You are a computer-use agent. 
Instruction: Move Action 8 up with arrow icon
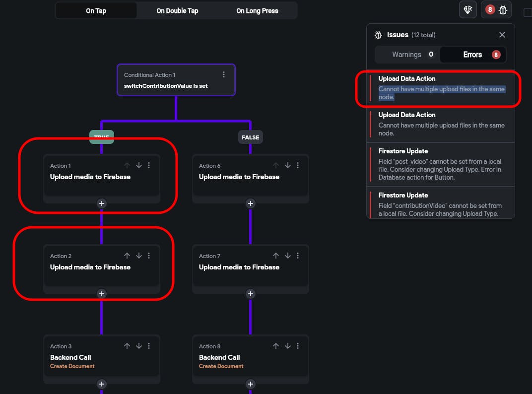tap(276, 346)
